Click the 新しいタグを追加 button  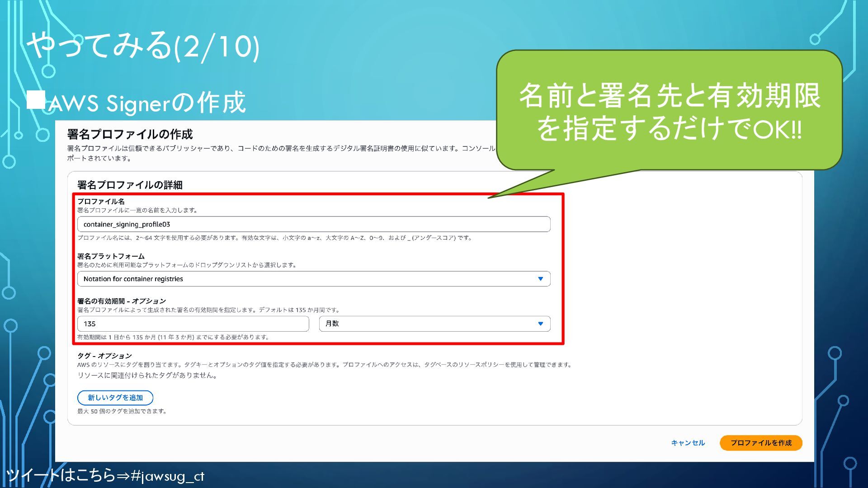[115, 398]
